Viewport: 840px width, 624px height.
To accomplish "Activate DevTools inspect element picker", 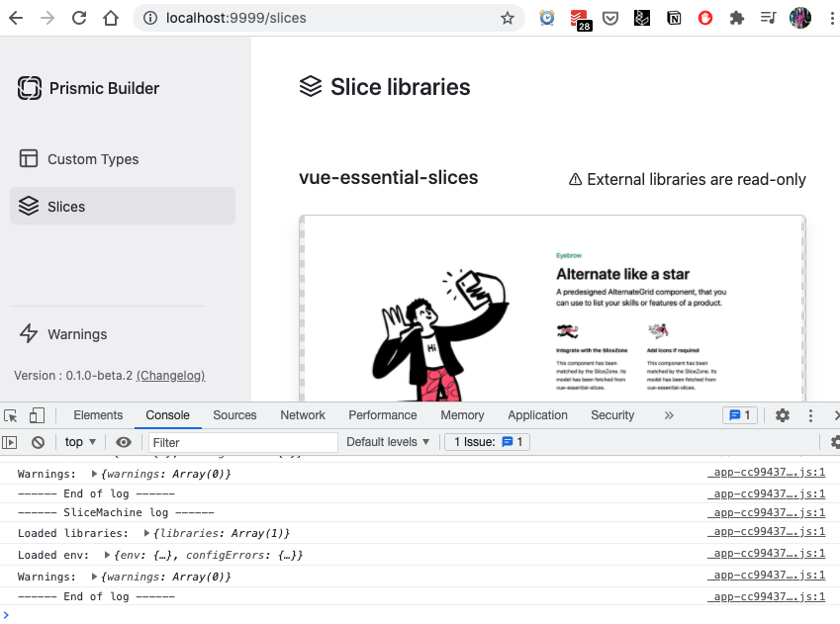I will (11, 415).
